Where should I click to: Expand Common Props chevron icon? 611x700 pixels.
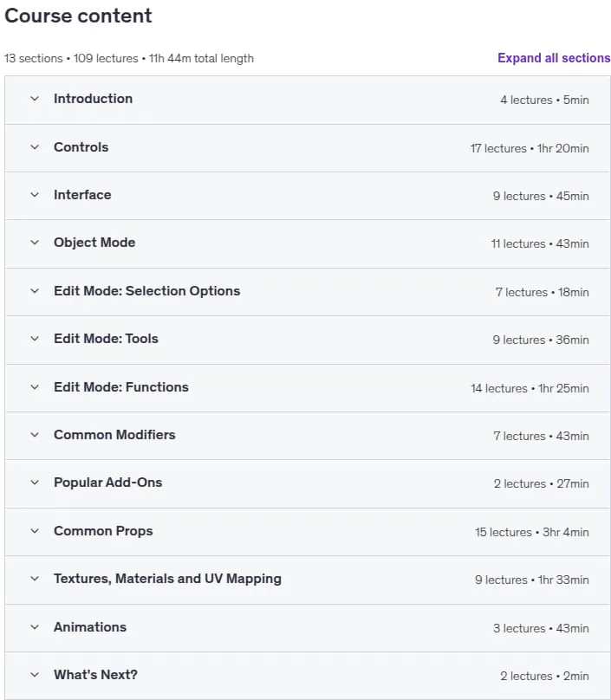point(35,531)
